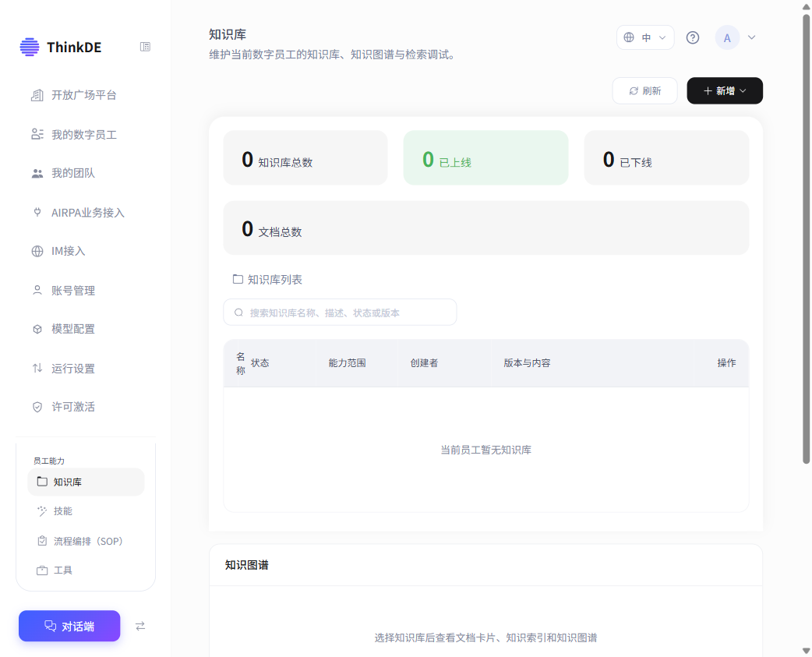Viewport: 812px width, 657px height.
Task: Click the 操作 column header
Action: click(x=726, y=363)
